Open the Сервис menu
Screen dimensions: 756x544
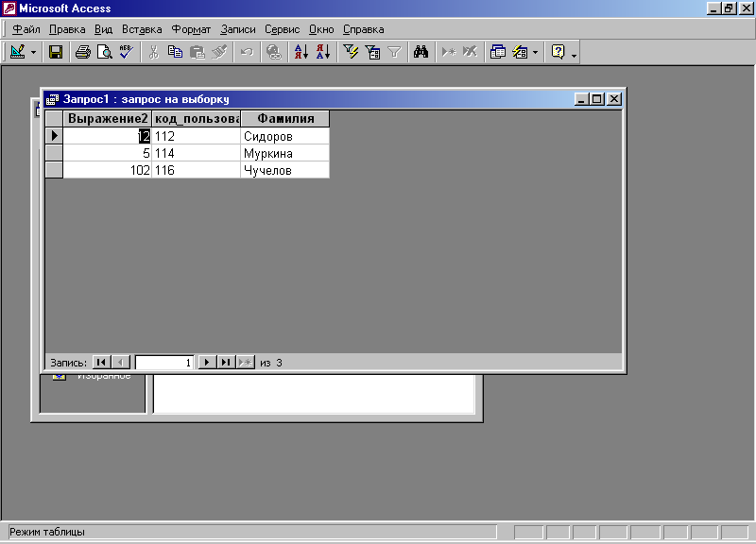[282, 29]
